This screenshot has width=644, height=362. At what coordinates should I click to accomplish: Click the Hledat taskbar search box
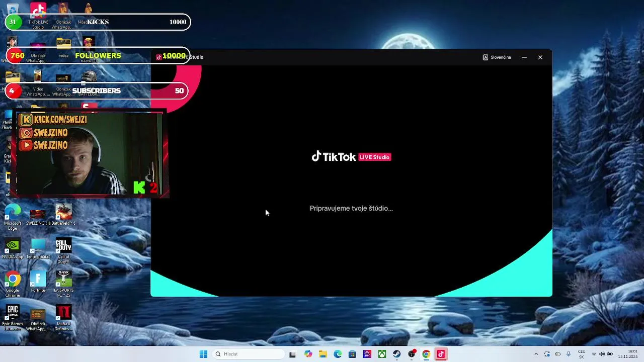coord(249,354)
